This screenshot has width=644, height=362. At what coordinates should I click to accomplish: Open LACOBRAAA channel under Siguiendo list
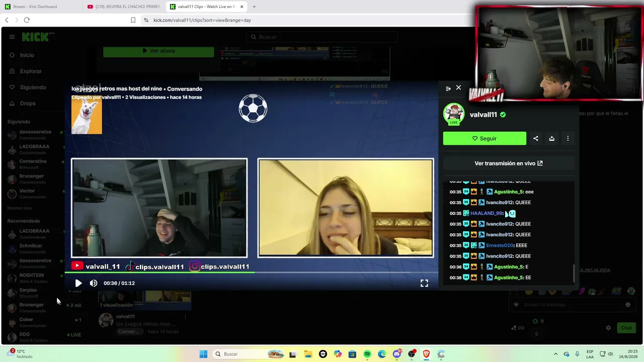tap(34, 149)
